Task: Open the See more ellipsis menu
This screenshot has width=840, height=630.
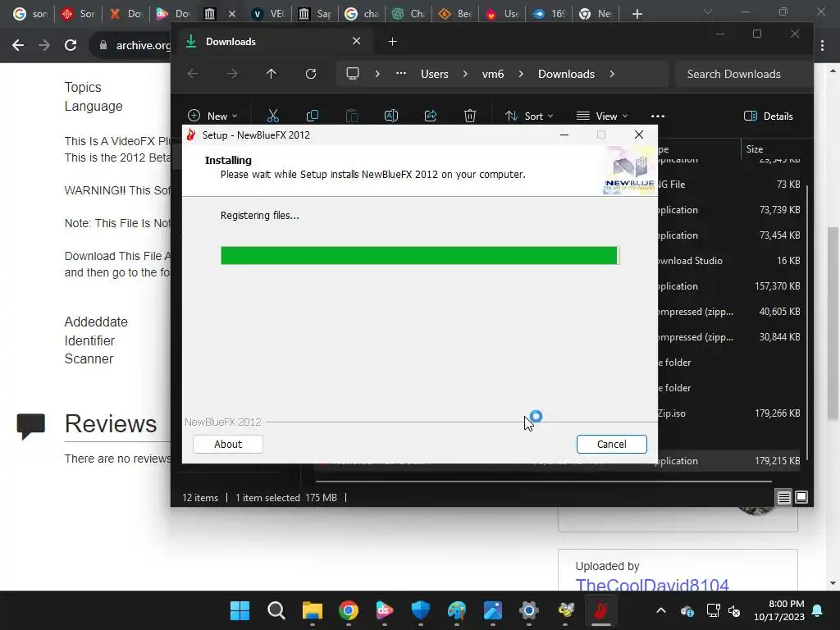Action: [657, 116]
